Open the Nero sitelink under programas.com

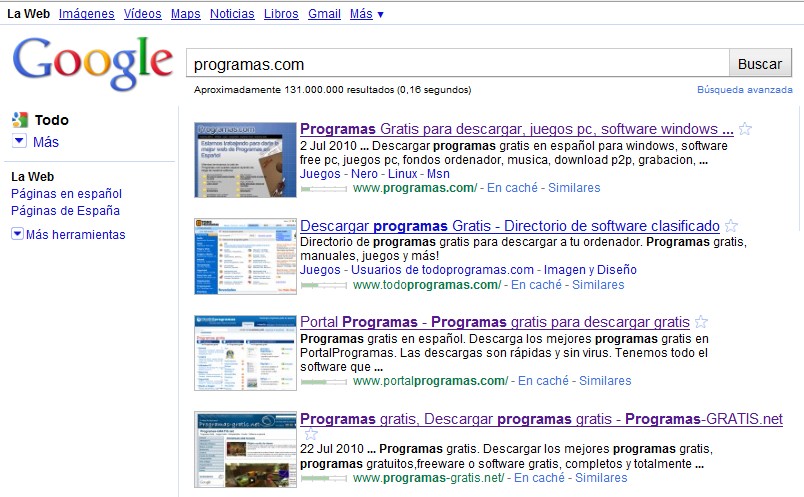(365, 174)
